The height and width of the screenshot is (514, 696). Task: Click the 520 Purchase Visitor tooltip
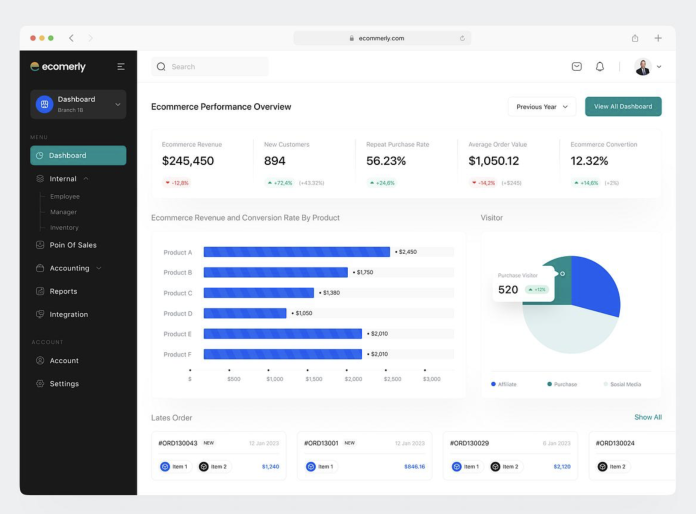click(524, 284)
